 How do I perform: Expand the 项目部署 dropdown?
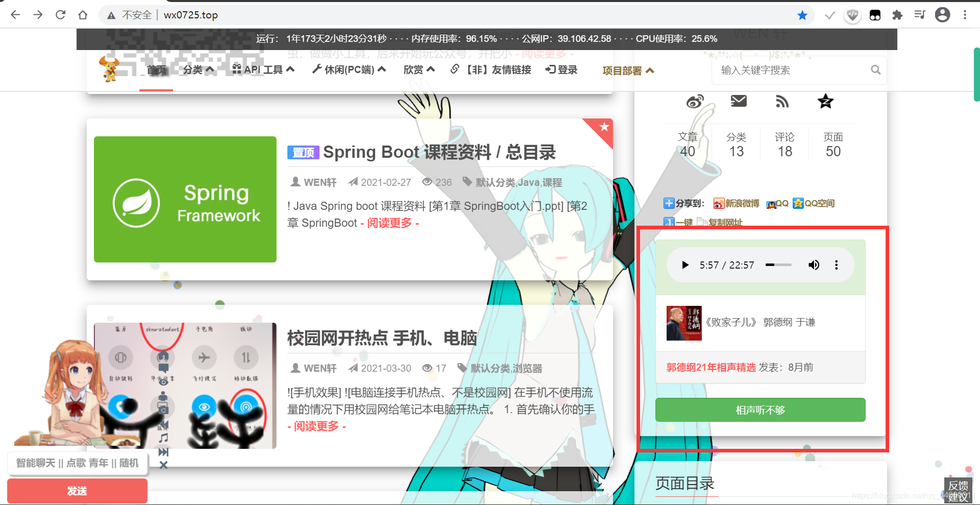[x=628, y=70]
